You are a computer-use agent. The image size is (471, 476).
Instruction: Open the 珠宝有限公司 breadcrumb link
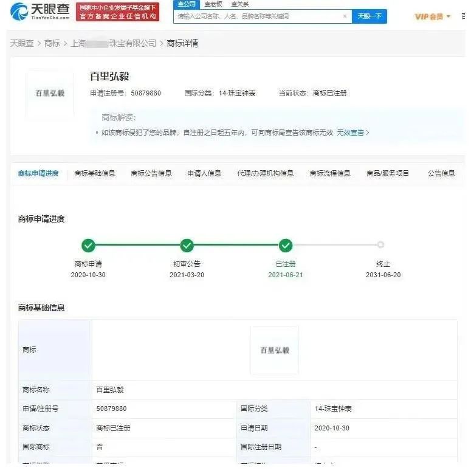114,43
